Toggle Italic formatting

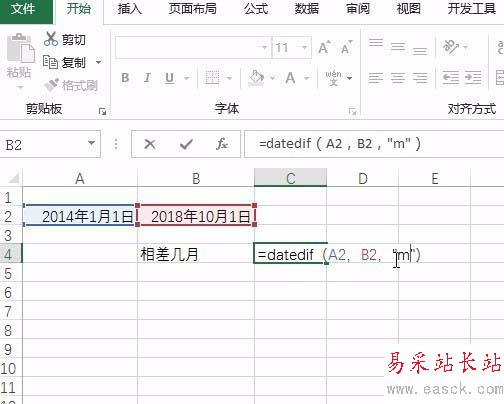[x=147, y=78]
